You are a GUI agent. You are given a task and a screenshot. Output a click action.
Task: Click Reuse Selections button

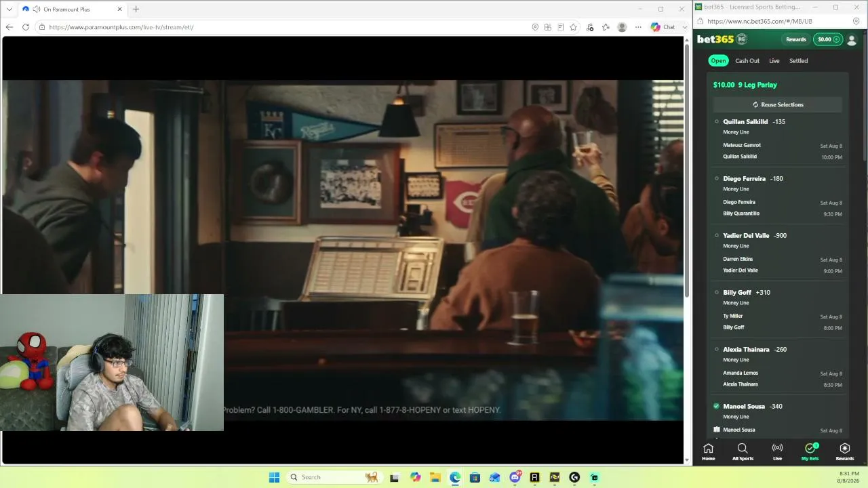coord(778,104)
